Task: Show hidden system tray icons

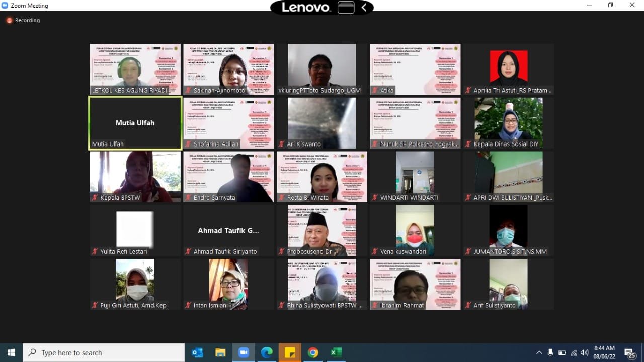Action: coord(539,353)
